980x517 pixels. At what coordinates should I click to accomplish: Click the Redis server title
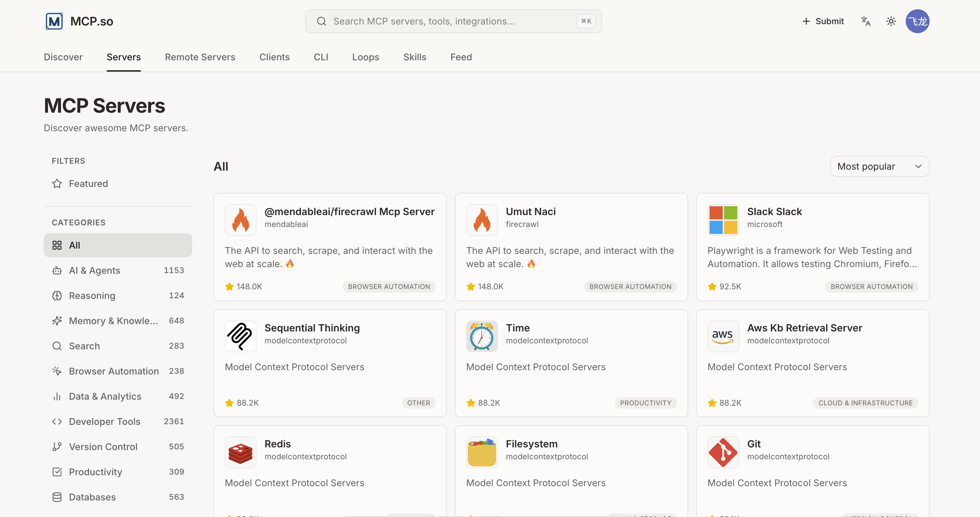pos(278,444)
